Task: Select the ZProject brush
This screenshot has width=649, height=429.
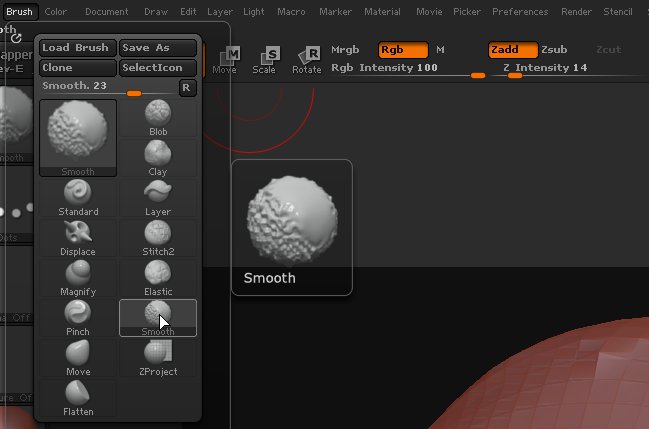Action: 158,357
